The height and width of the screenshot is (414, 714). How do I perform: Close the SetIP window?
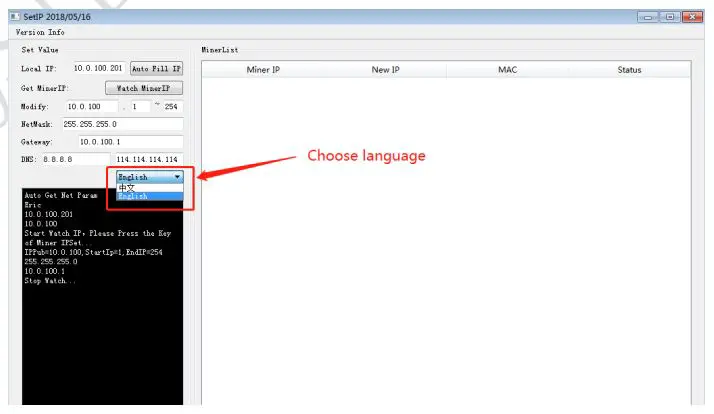tap(692, 17)
